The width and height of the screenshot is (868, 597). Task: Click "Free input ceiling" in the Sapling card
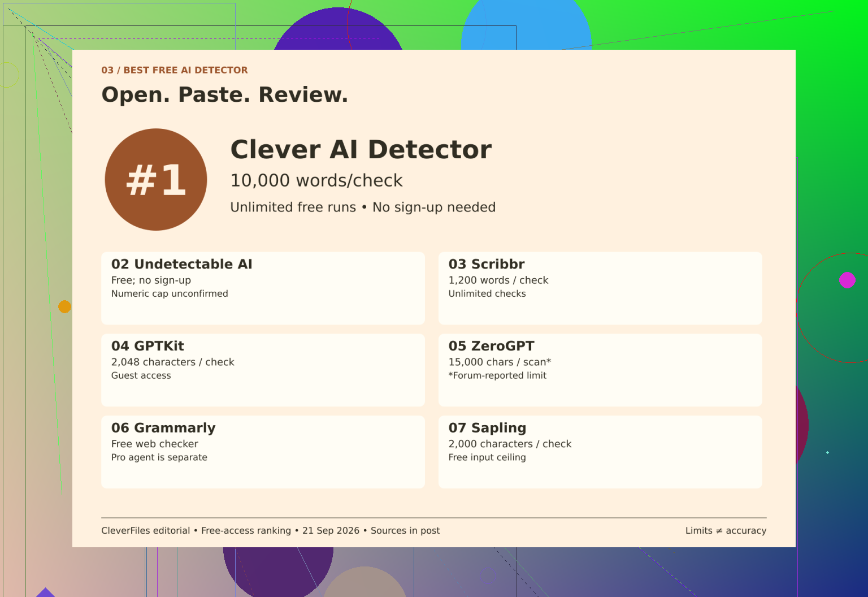click(x=487, y=457)
